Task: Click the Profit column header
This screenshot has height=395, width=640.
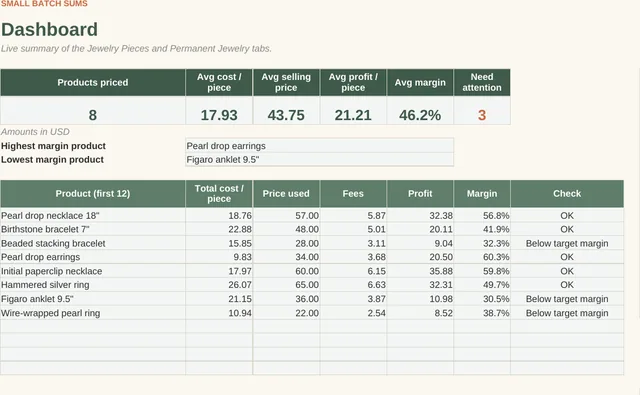Action: point(420,193)
